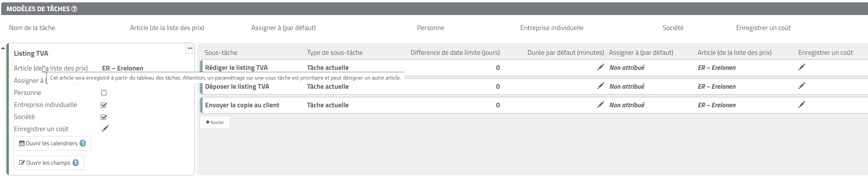Add a sub-task with the Ajouter button
The image size is (868, 178).
pos(215,122)
